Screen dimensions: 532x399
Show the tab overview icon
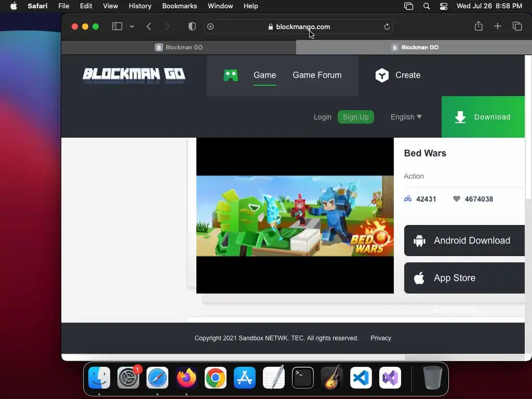(x=517, y=26)
